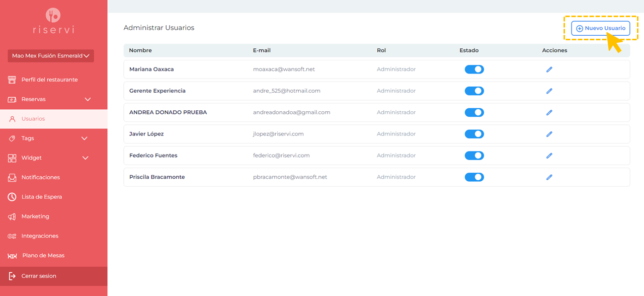The width and height of the screenshot is (644, 296).
Task: Edit Federico Fuentes with pencil icon
Action: pyautogui.click(x=549, y=156)
